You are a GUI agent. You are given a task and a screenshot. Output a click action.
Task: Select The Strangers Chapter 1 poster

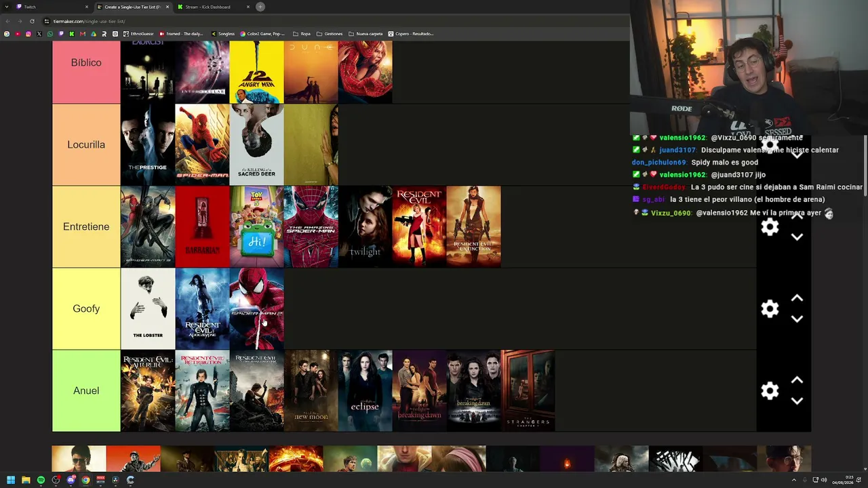tap(528, 390)
